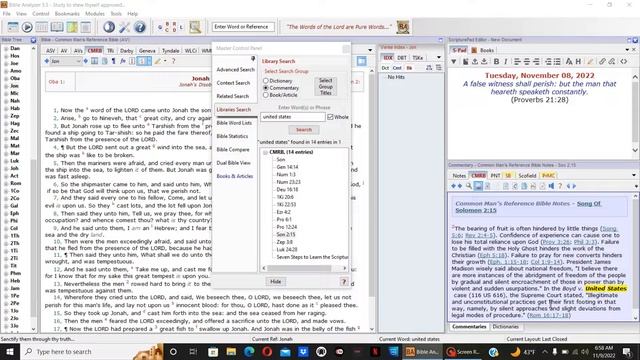640x360 pixels.
Task: Click the Bible Analyzer BA logo icon
Action: 403,27
